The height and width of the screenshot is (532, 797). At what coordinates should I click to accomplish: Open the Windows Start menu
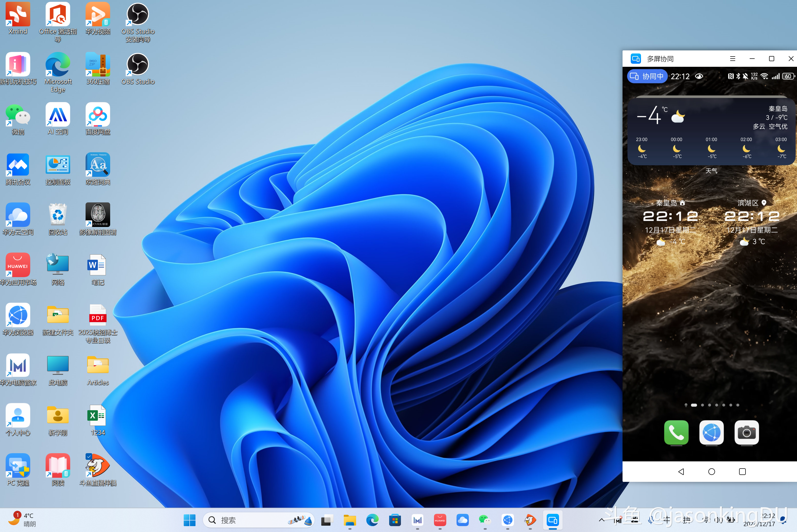(190, 520)
